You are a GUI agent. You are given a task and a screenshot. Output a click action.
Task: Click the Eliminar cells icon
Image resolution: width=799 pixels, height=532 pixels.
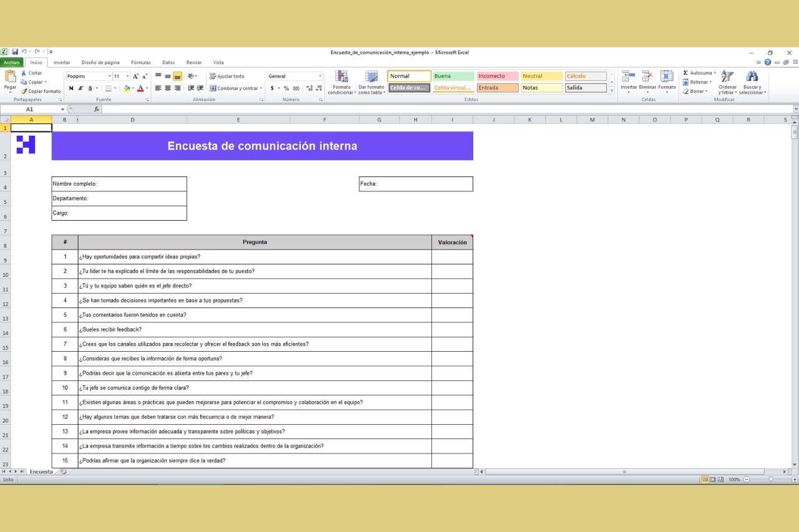[647, 77]
